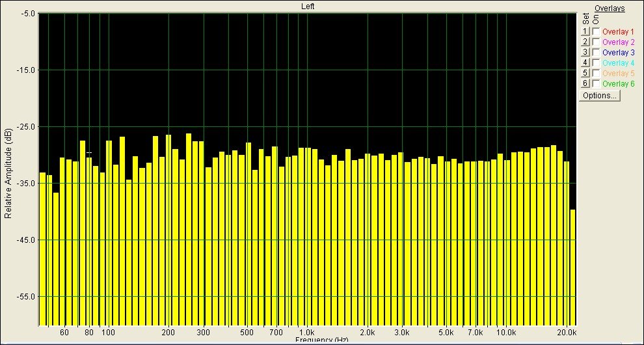644x345 pixels.
Task: Hit the Set 5 overlay button
Action: (585, 73)
